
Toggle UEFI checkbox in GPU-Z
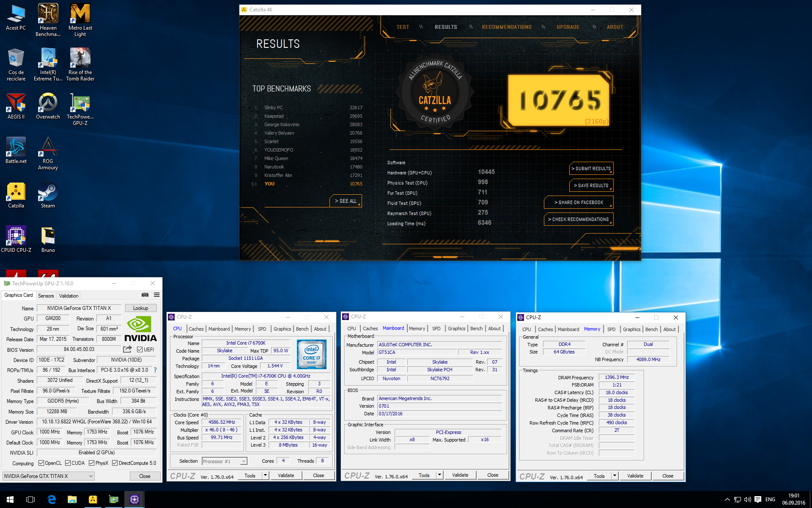click(x=140, y=350)
